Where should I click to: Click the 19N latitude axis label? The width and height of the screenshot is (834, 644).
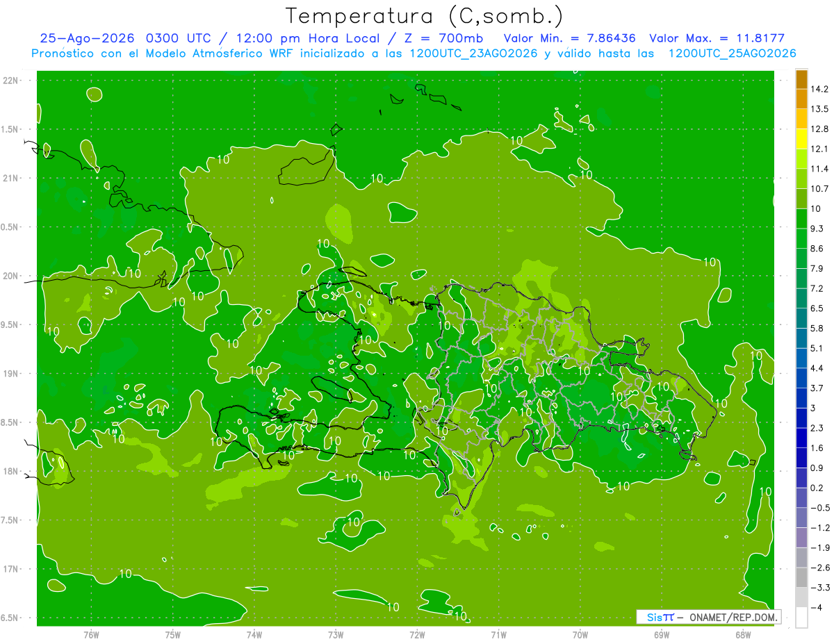(x=12, y=374)
